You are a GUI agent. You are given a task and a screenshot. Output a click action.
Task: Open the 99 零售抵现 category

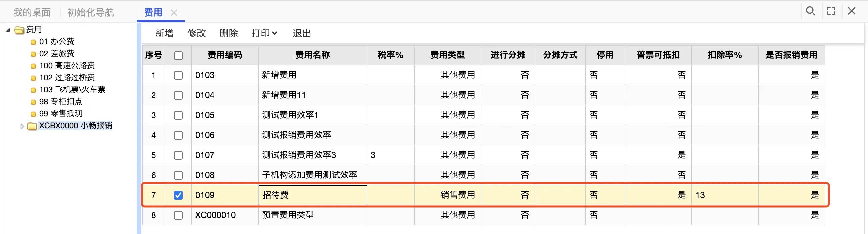(x=61, y=114)
